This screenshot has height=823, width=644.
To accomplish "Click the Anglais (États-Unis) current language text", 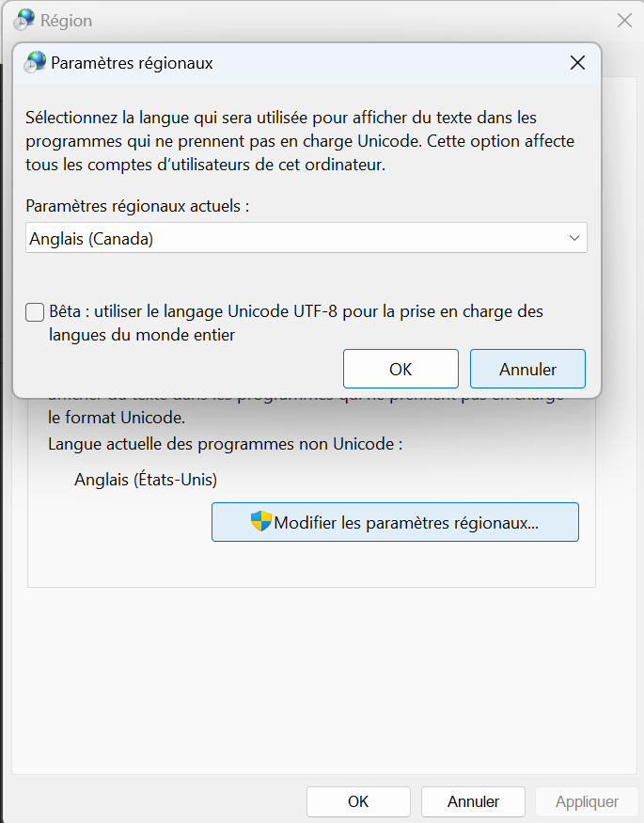I will tap(146, 479).
